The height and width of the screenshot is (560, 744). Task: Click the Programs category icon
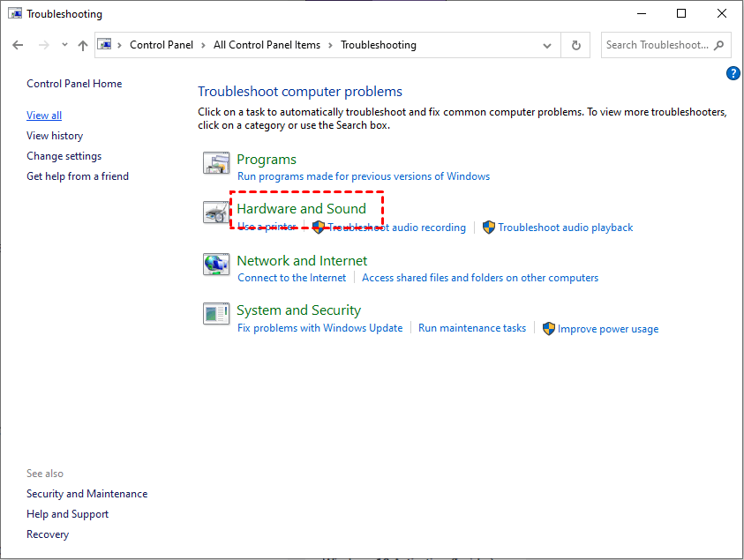[216, 163]
